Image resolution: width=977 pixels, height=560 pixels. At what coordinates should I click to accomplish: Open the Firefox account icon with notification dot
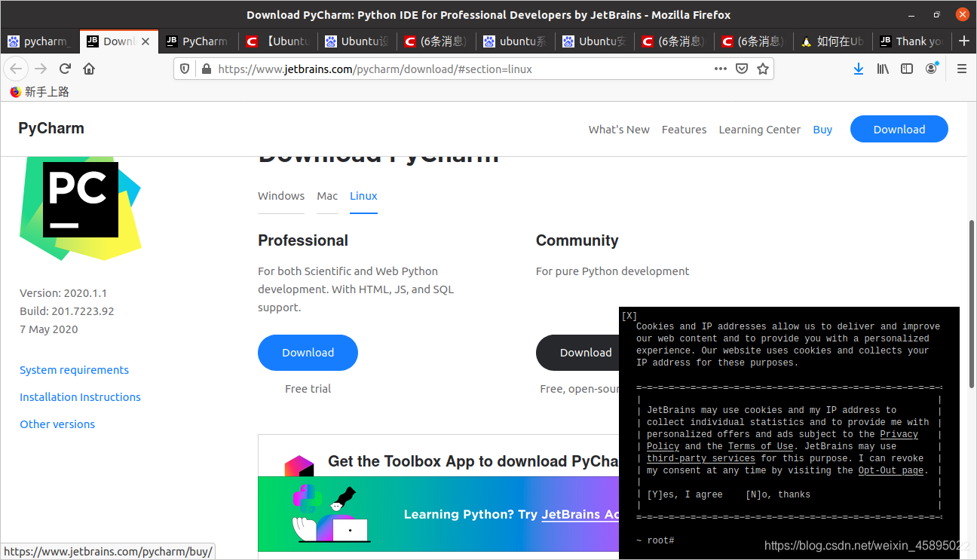tap(932, 68)
